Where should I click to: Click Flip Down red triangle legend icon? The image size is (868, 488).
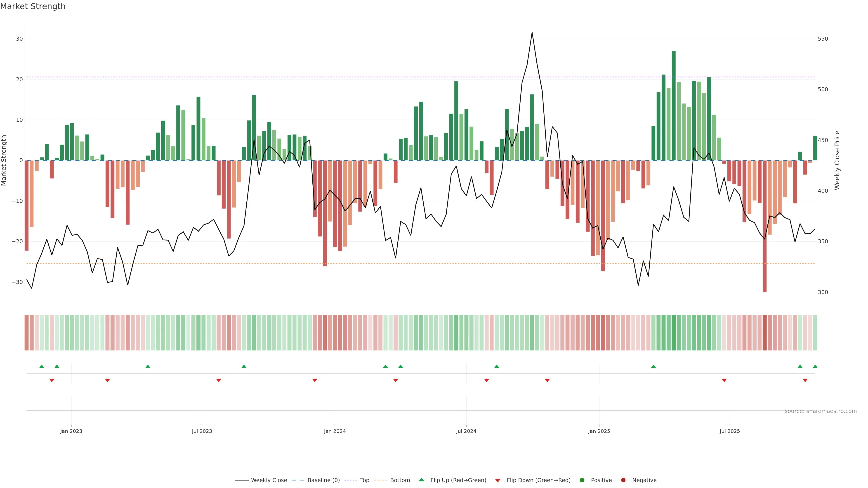[498, 480]
